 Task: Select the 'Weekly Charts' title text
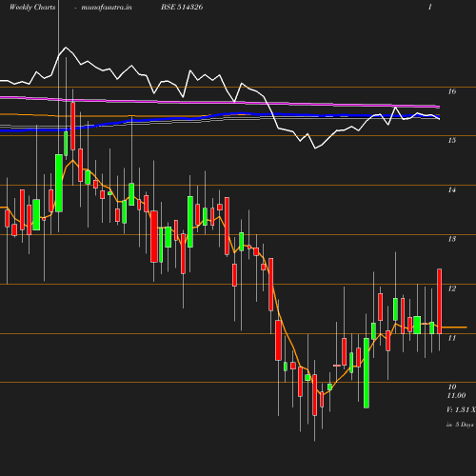(32, 7)
